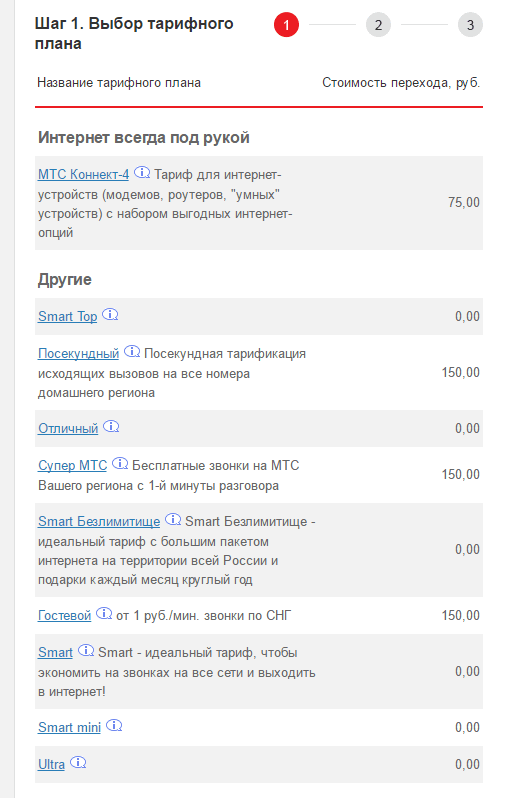Click info icon next to Посекундный
The height and width of the screenshot is (798, 514).
(x=132, y=352)
